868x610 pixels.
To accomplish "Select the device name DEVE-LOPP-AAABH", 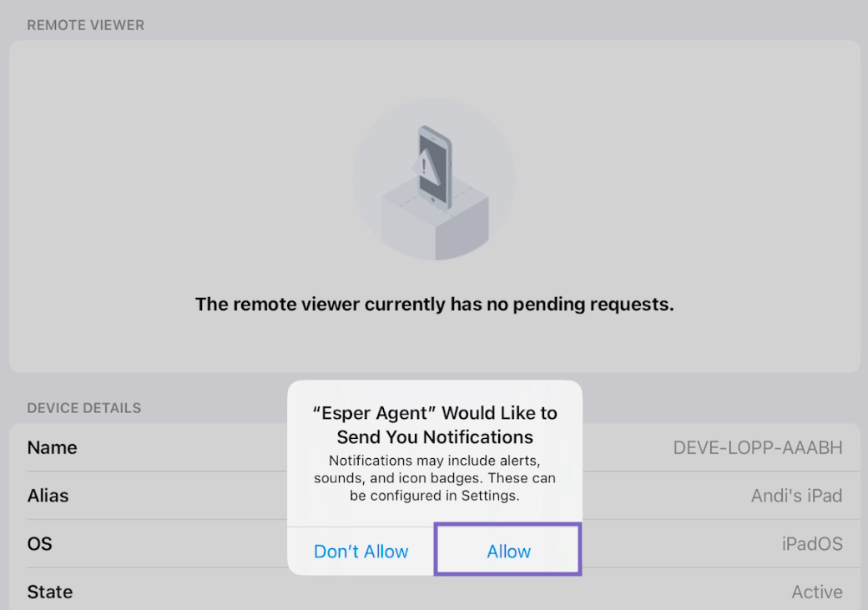I will [x=757, y=447].
